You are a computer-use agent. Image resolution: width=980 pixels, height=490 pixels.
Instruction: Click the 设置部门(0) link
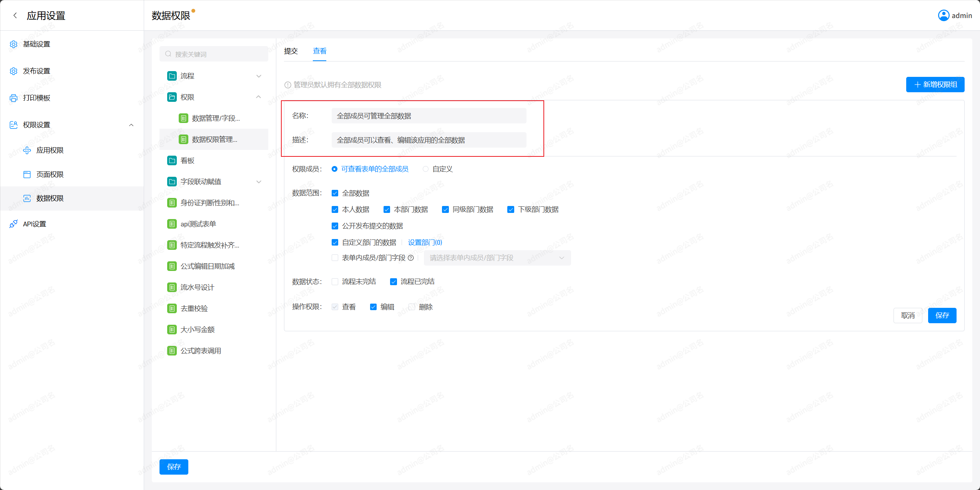425,243
